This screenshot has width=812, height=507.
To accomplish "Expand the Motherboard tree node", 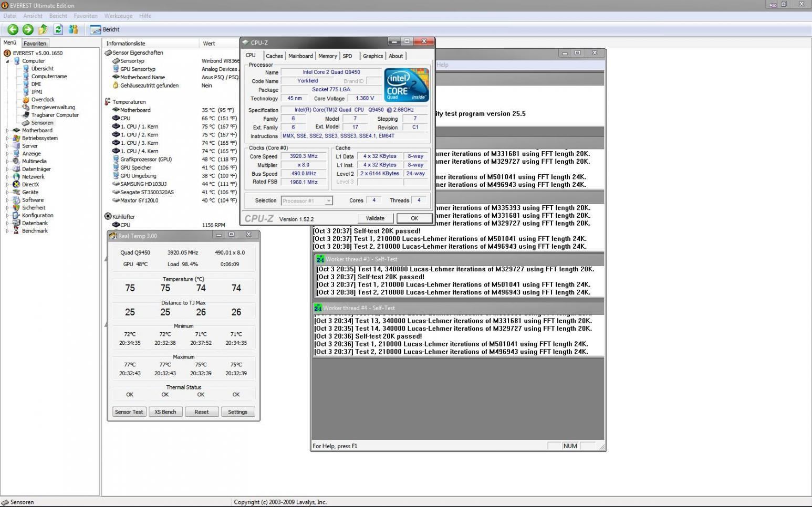I will [x=8, y=130].
